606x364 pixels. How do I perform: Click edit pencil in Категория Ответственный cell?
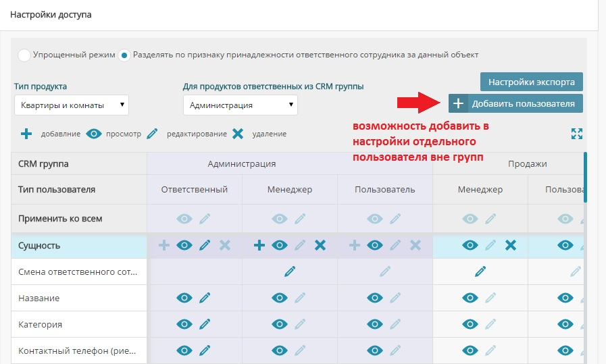click(205, 324)
